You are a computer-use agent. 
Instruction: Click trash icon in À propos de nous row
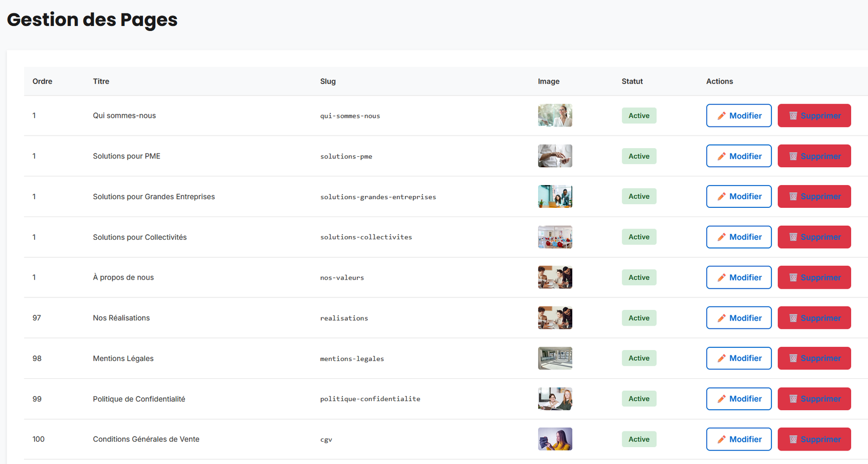[x=793, y=277]
